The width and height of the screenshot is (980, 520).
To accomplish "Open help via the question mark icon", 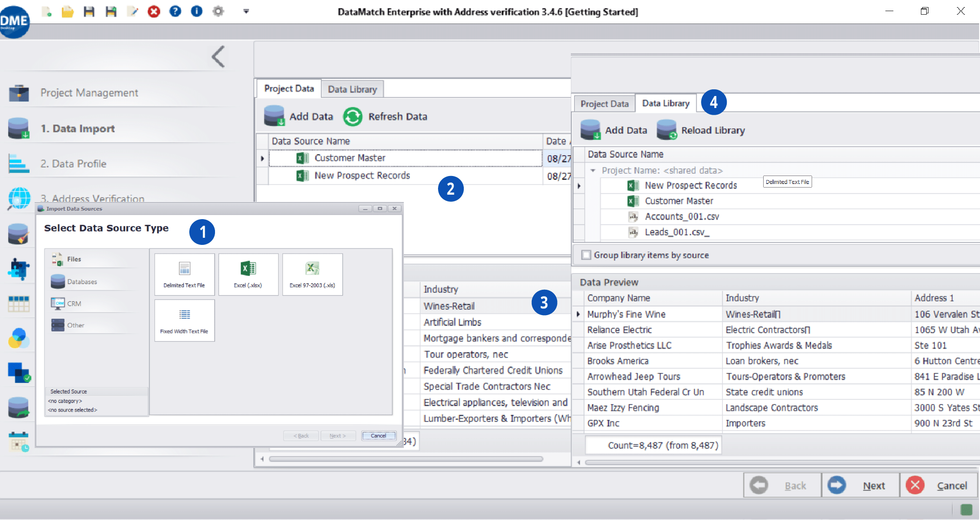I will 175,12.
